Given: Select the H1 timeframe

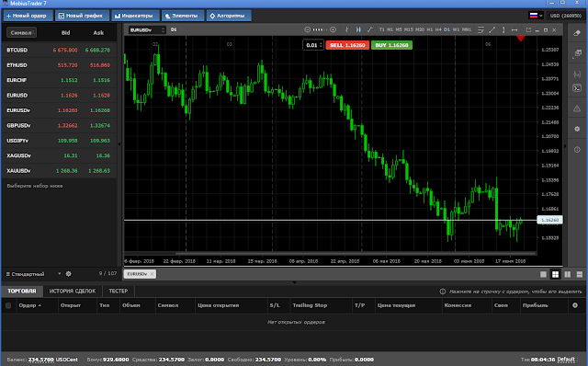Looking at the screenshot, I should pos(430,29).
